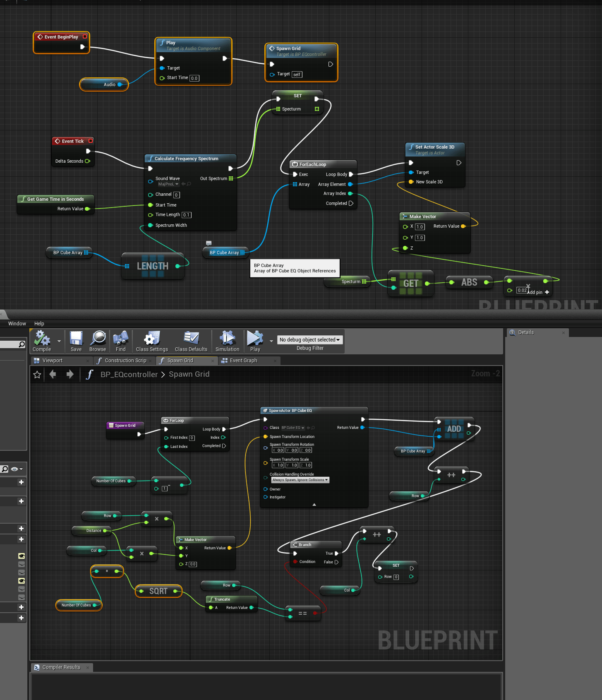Click the Spawn Transform Rotation X field
This screenshot has width=602, height=700.
[278, 450]
